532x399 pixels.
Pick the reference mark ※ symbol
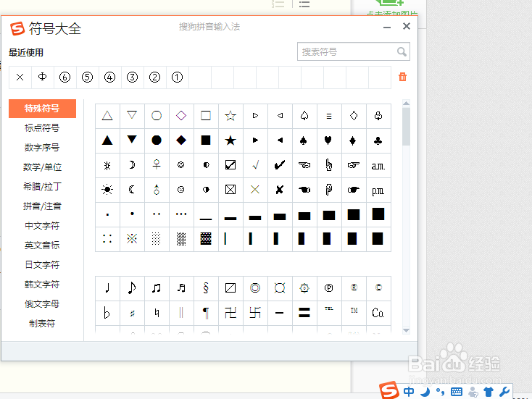coord(132,239)
